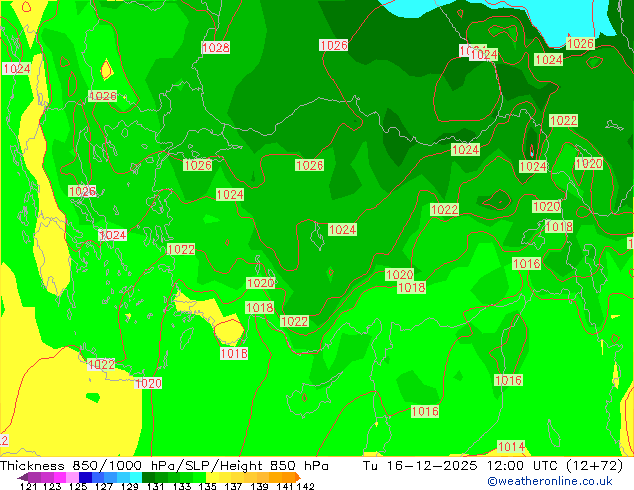Pick the darkest green legend swatch
This screenshot has height=490, width=634.
click(148, 477)
